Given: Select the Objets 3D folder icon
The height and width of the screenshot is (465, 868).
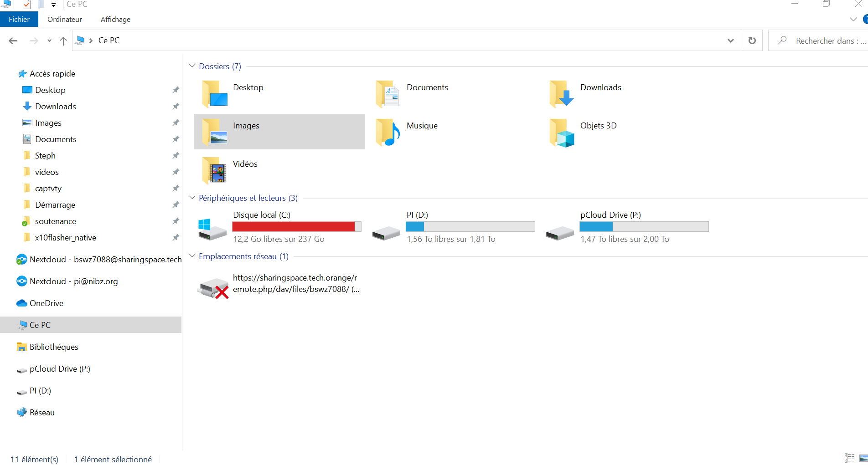Looking at the screenshot, I should [561, 132].
